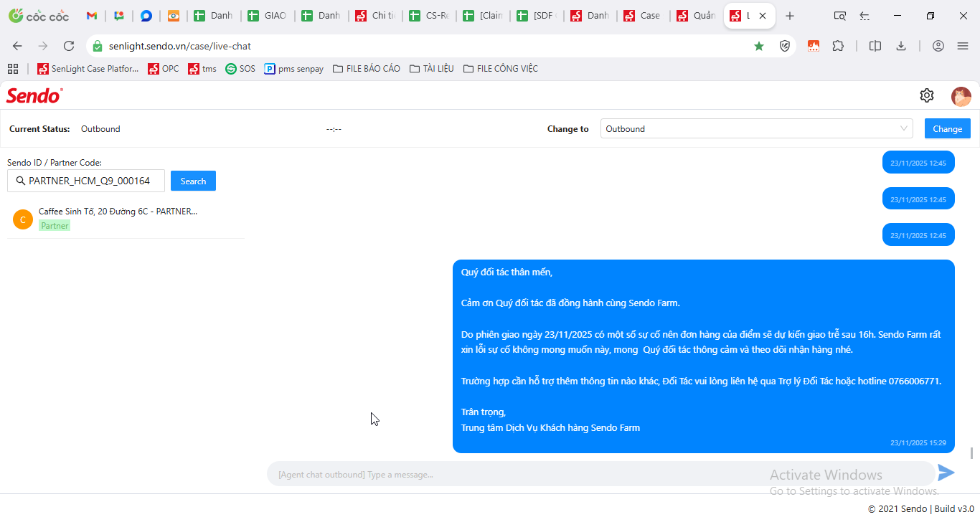This screenshot has height=517, width=980.
Task: Click the agent chat message input
Action: (601, 474)
